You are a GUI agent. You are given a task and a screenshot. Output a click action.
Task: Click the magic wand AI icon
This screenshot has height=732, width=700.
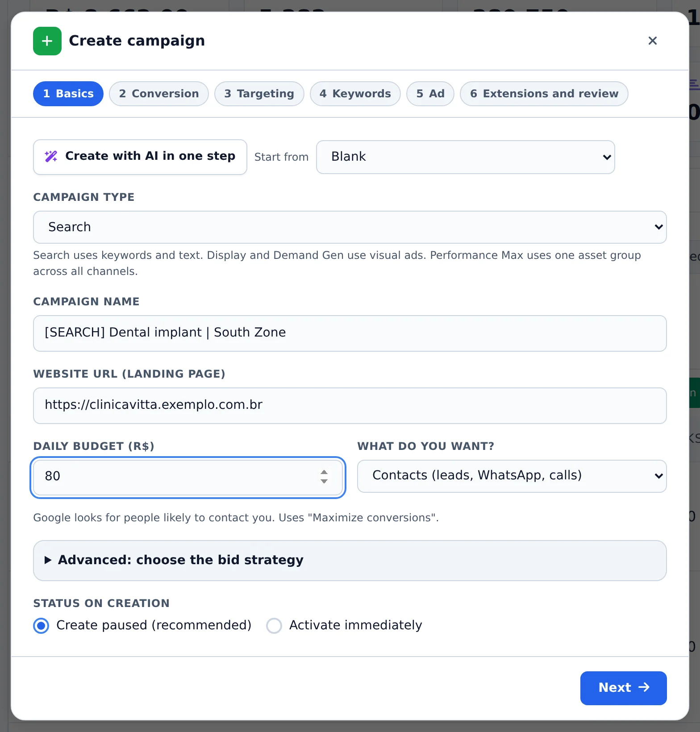click(51, 156)
